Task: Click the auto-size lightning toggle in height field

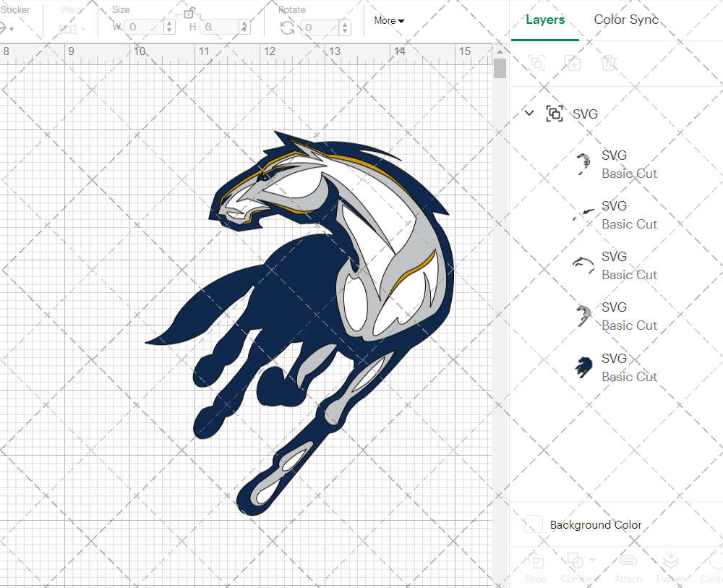Action: coord(244,27)
